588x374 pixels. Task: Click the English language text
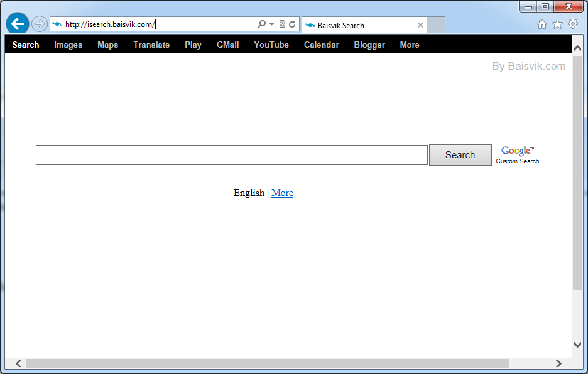[249, 193]
